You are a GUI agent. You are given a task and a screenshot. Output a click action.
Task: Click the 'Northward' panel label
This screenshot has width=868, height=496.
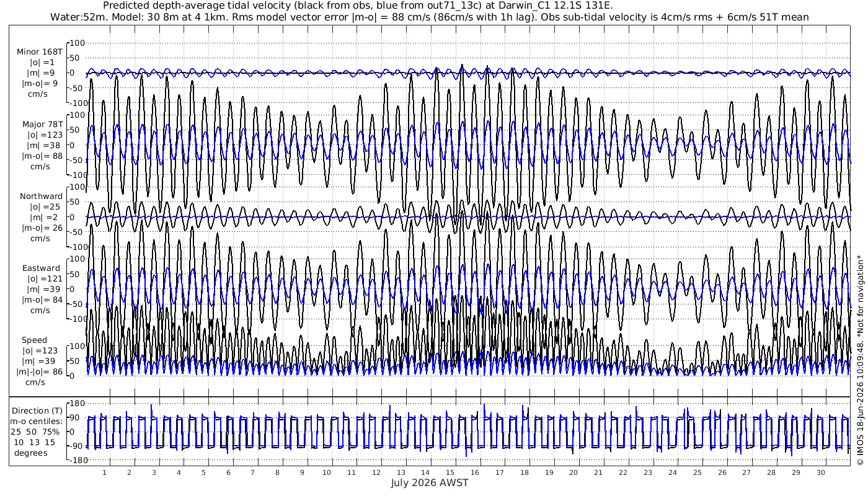pyautogui.click(x=41, y=197)
